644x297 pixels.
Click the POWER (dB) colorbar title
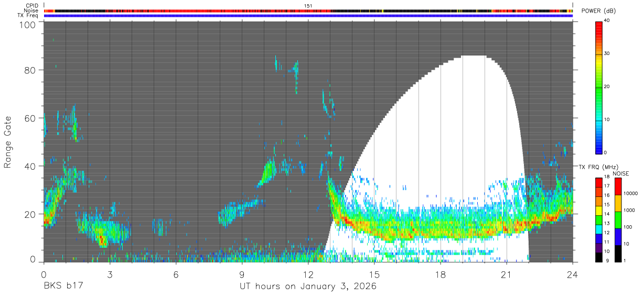pos(598,12)
